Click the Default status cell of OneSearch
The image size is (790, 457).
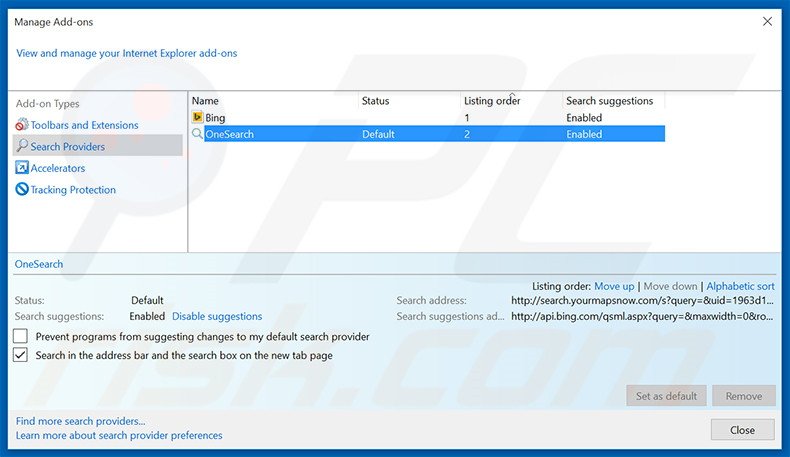click(x=378, y=134)
